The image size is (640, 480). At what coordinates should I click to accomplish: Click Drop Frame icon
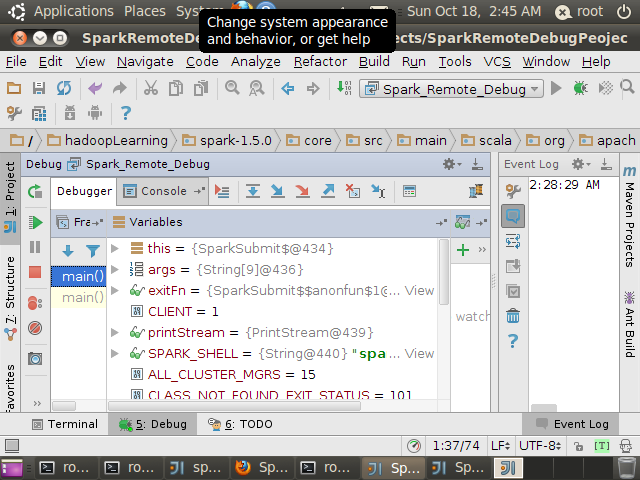(x=353, y=191)
